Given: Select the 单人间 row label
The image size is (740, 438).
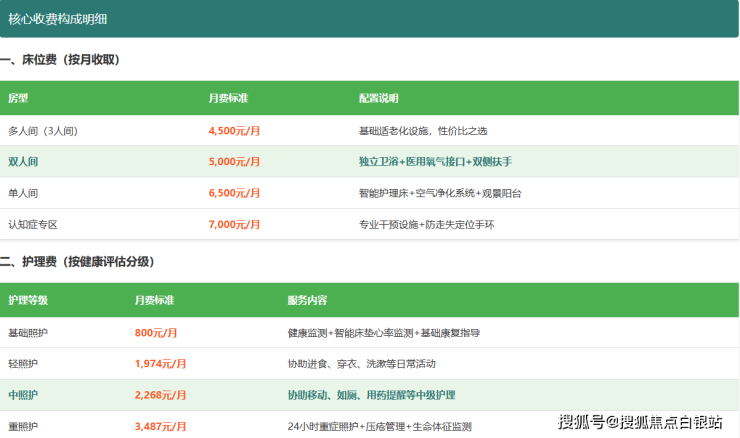Looking at the screenshot, I should 23,193.
